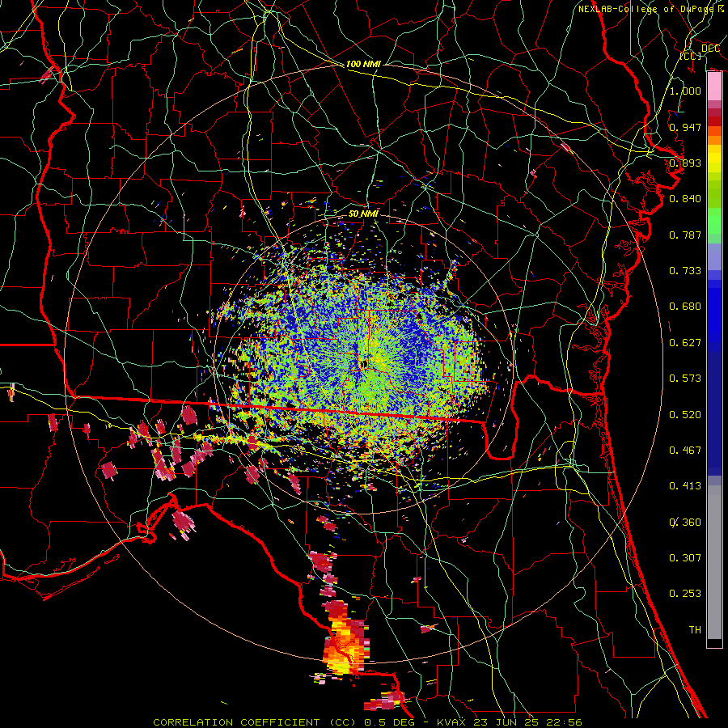
Task: Select the 0.627 legend value
Action: click(685, 343)
